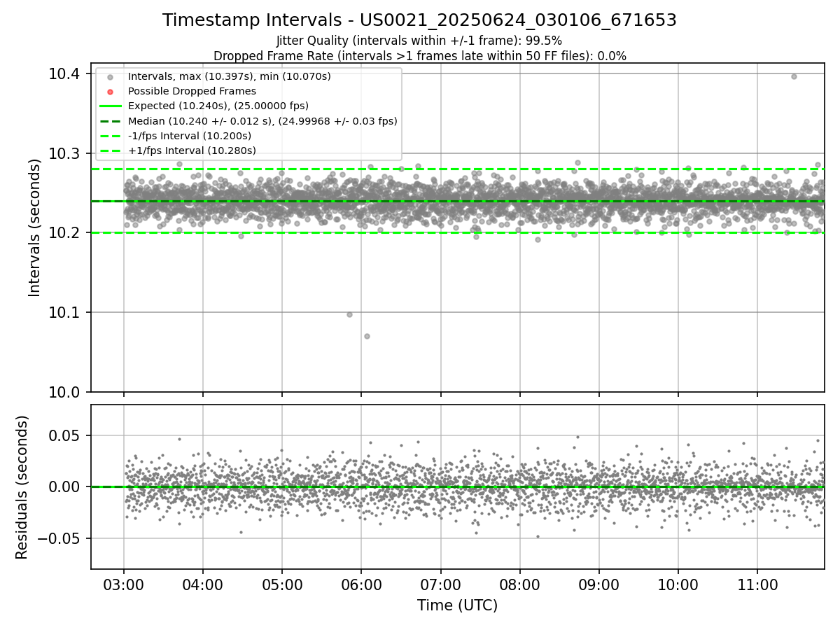Click legend entry '-1/fps Interval (10.200s)'
This screenshot has width=840, height=630.
190,136
